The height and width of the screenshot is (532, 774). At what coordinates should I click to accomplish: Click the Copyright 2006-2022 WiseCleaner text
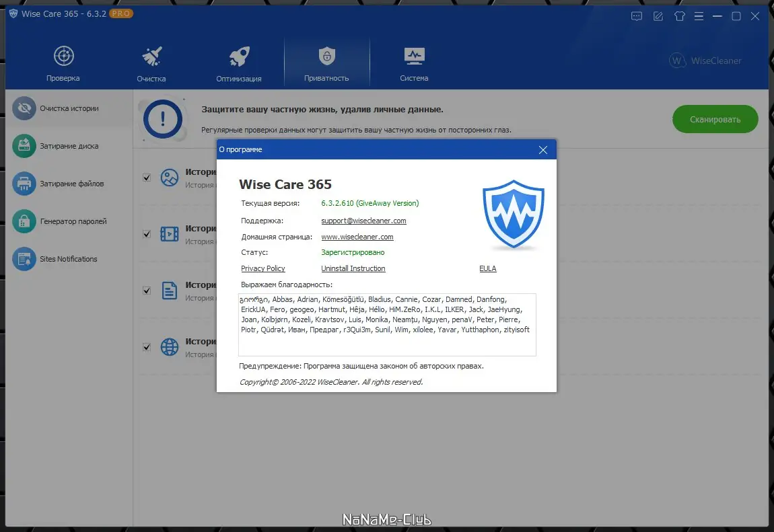click(331, 382)
